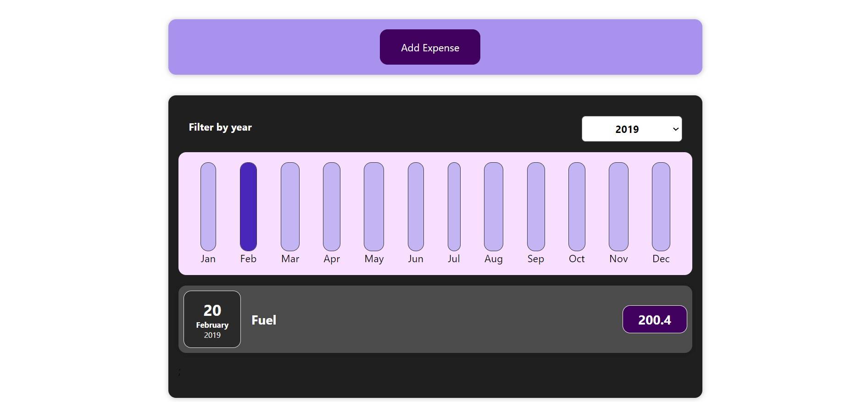
Task: Select the Oct chart bar
Action: coord(577,207)
